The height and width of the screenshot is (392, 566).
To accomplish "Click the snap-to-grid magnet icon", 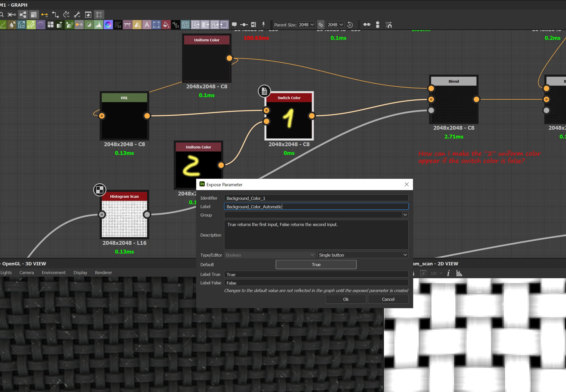I will click(x=389, y=25).
